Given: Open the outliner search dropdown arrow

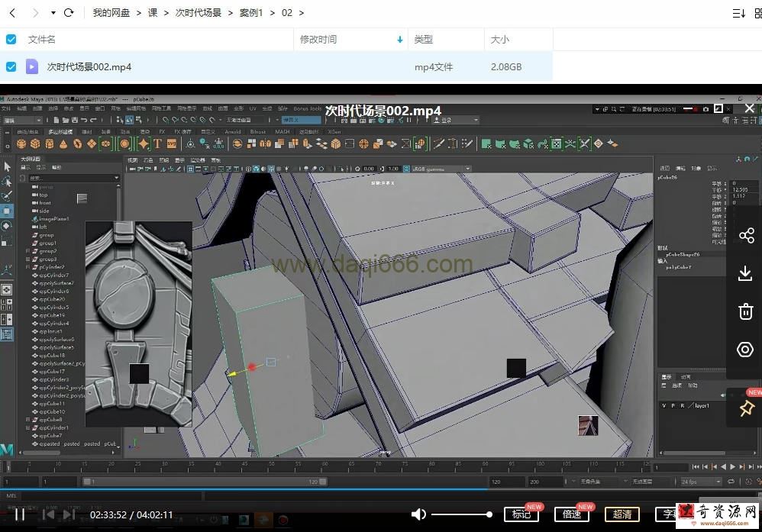Looking at the screenshot, I should click(x=117, y=179).
